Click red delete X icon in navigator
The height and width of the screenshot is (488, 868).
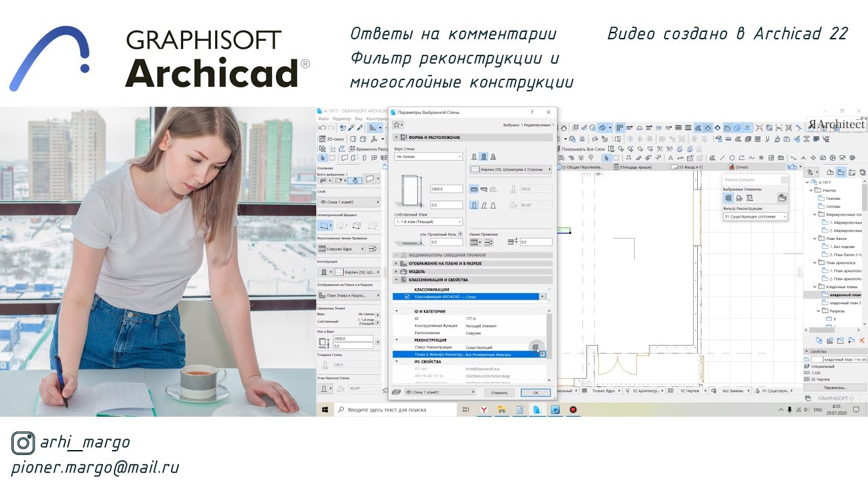(863, 340)
